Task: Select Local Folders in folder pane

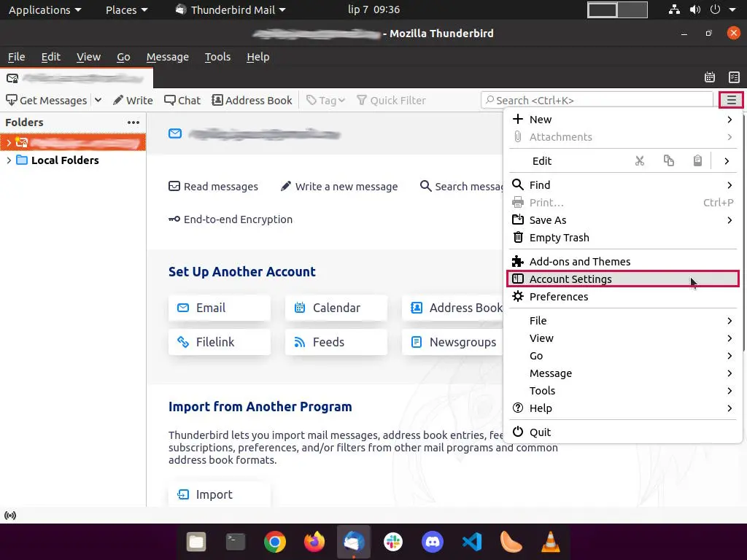Action: pos(65,160)
